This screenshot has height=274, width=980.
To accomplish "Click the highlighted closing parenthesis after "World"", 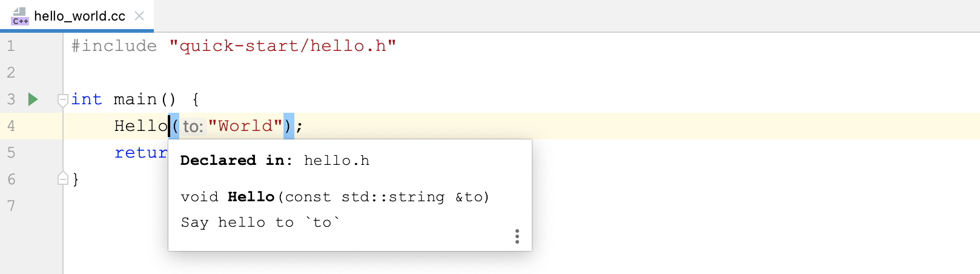I will (288, 126).
